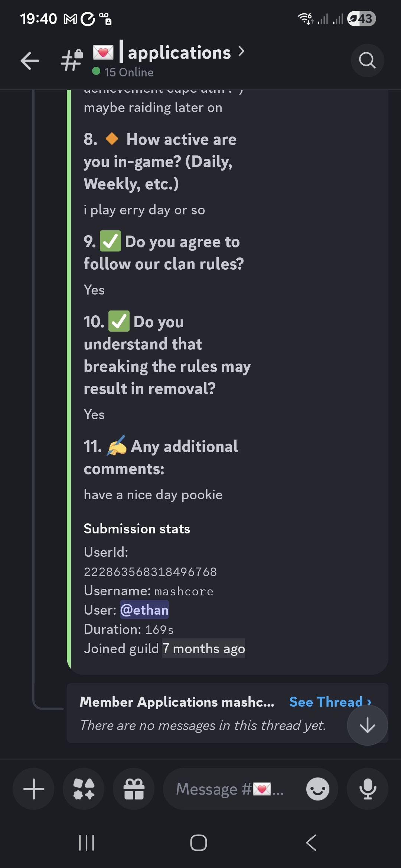Viewport: 401px width, 868px height.
Task: Open the apps launcher icon
Action: click(x=84, y=789)
